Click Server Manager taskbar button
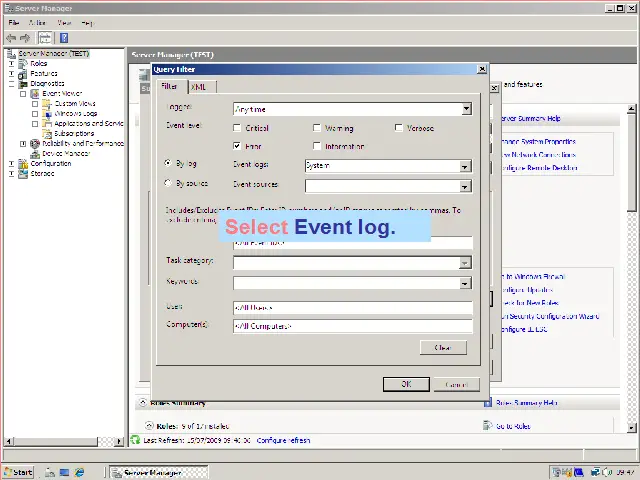 [159, 473]
